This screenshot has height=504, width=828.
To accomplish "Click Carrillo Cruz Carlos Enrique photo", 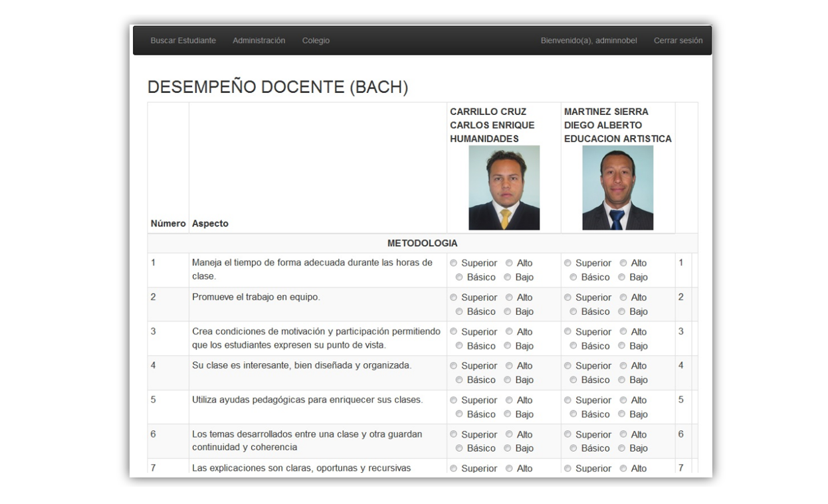I will pyautogui.click(x=504, y=188).
